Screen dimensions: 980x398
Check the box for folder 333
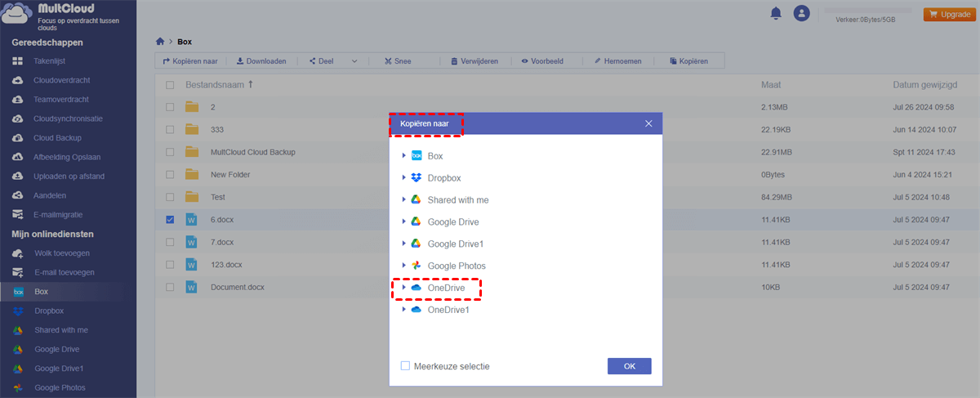[x=170, y=129]
